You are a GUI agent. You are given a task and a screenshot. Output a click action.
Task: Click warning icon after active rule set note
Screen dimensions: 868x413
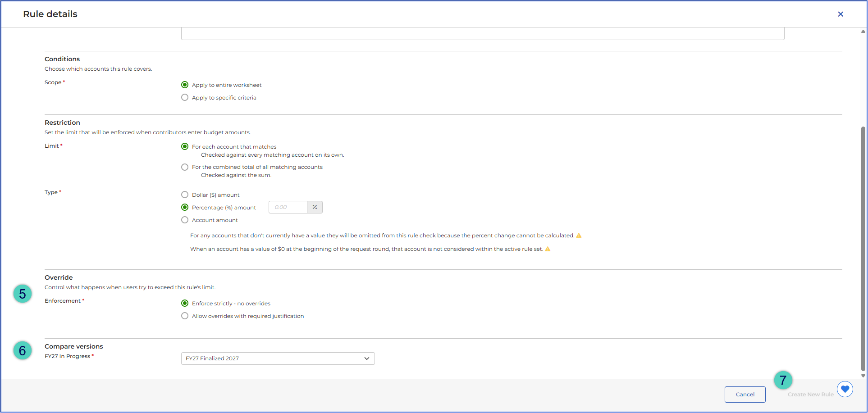click(548, 249)
